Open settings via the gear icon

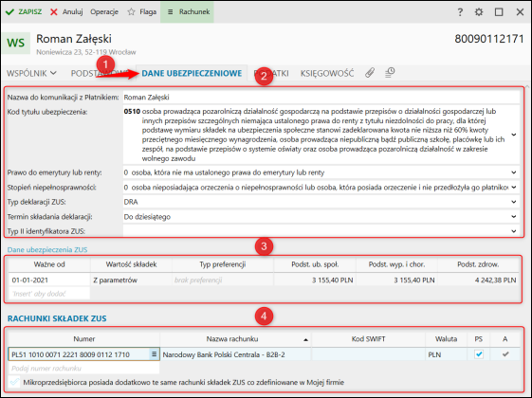[479, 12]
